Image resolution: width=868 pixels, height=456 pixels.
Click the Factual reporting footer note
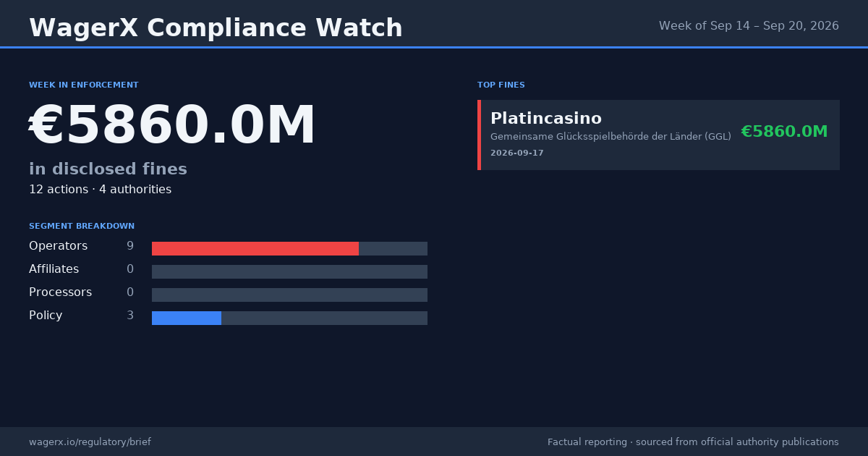[693, 442]
